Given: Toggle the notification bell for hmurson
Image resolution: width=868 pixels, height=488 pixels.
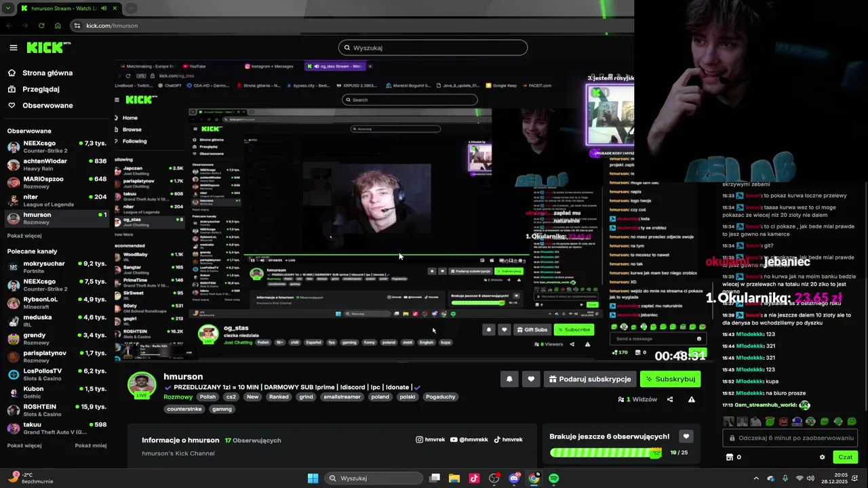Looking at the screenshot, I should coord(509,379).
